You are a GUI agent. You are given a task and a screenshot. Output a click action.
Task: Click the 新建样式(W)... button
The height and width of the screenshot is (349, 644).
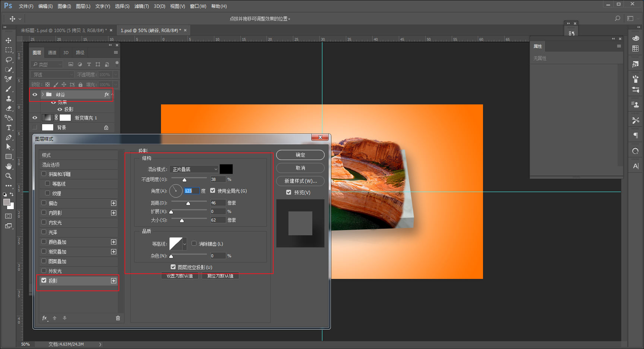(300, 181)
